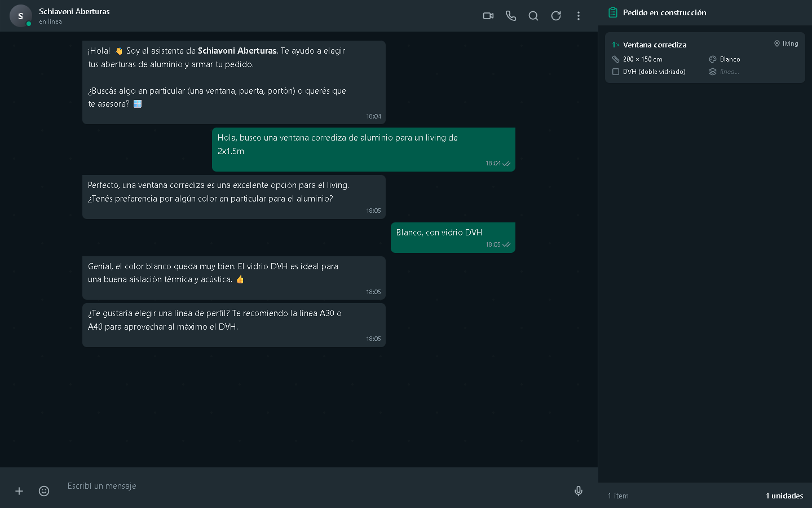Click the refresh conversation icon

click(x=556, y=16)
